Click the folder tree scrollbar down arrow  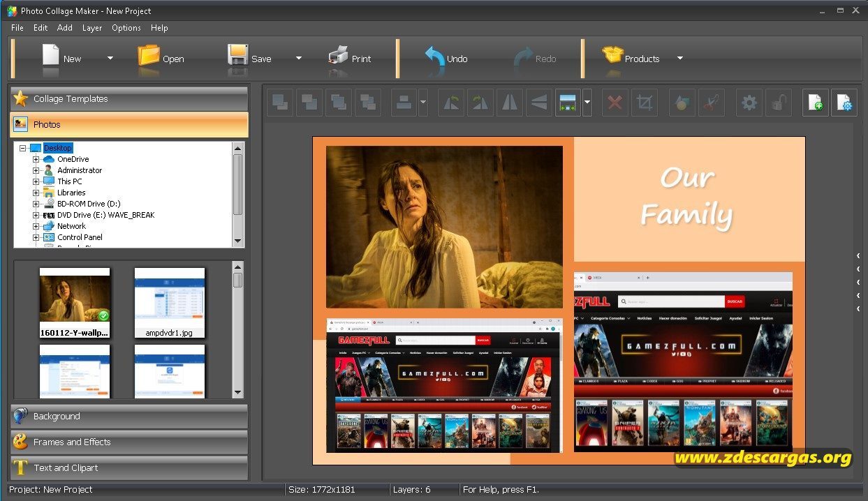click(238, 241)
